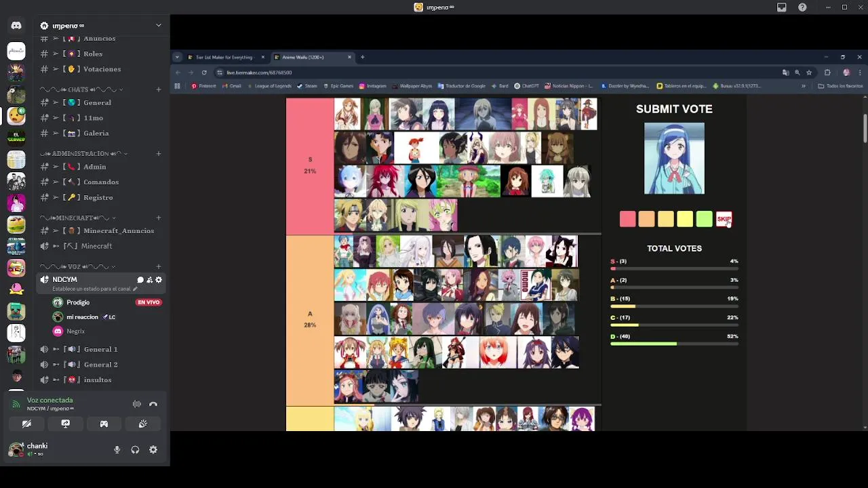This screenshot has height=488, width=868.
Task: Click the tiermaker page vertical scrollbar
Action: (865, 129)
